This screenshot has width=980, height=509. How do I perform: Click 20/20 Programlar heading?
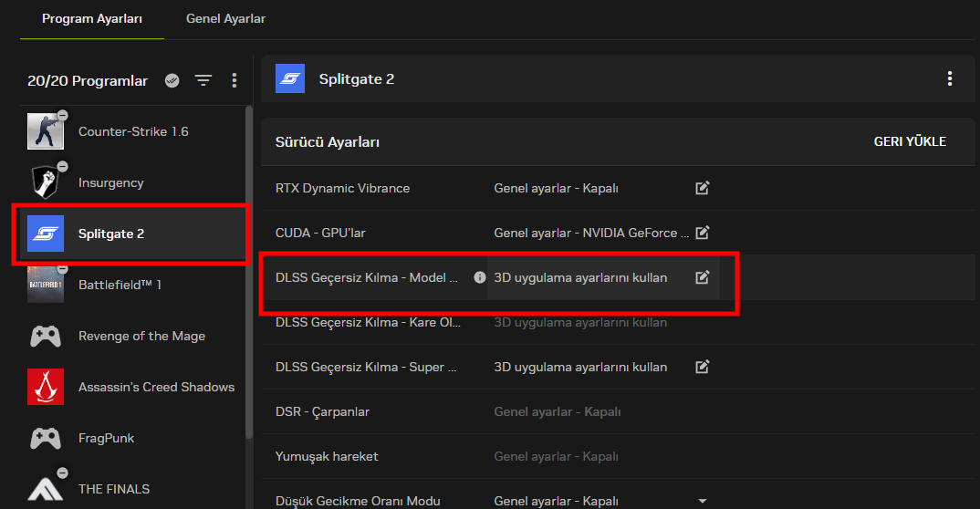88,80
